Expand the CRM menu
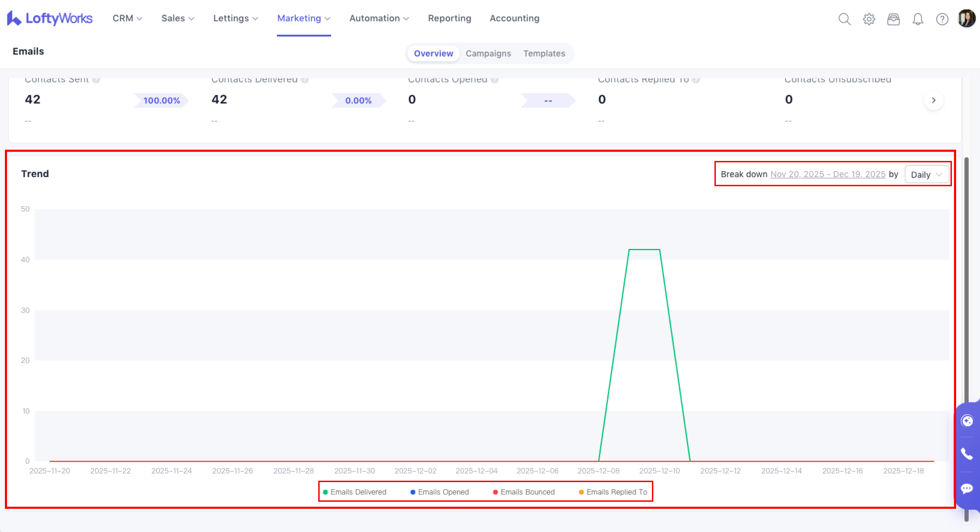The image size is (980, 532). pos(127,18)
